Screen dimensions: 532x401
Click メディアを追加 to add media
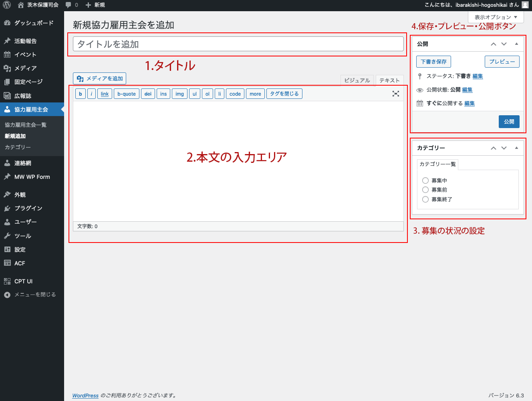click(99, 78)
